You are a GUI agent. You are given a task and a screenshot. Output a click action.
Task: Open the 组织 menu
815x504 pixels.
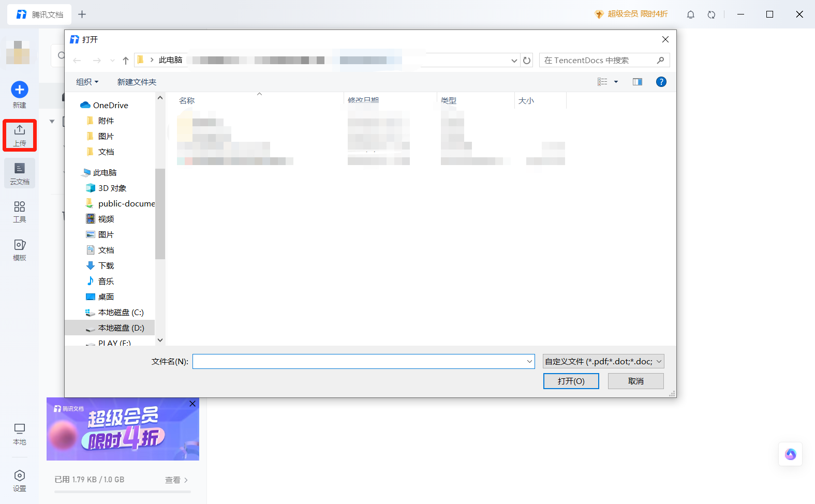(x=87, y=82)
